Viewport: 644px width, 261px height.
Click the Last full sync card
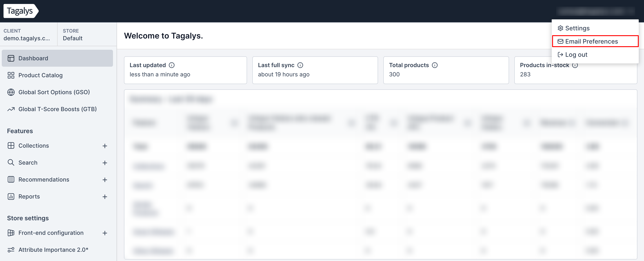(x=315, y=70)
